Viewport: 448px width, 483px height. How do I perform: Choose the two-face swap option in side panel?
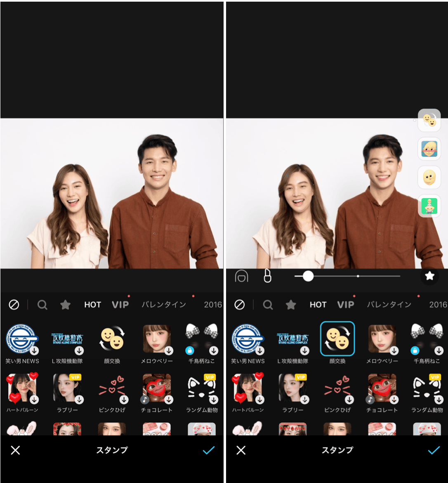tap(429, 120)
